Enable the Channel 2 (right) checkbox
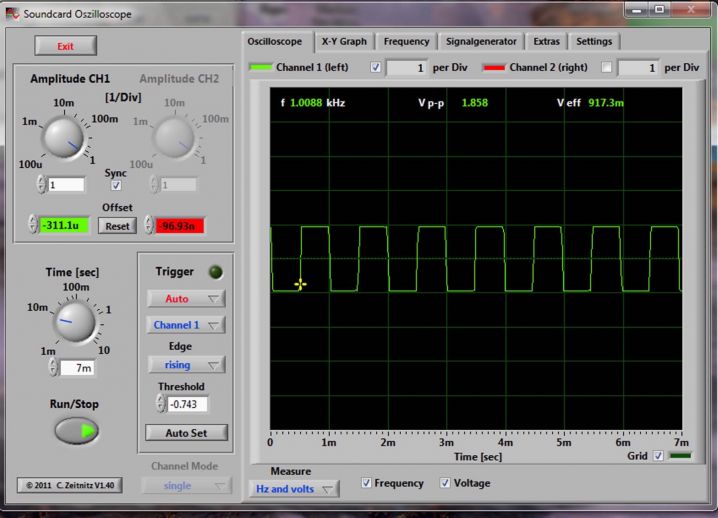Viewport: 718px width, 518px height. [606, 68]
